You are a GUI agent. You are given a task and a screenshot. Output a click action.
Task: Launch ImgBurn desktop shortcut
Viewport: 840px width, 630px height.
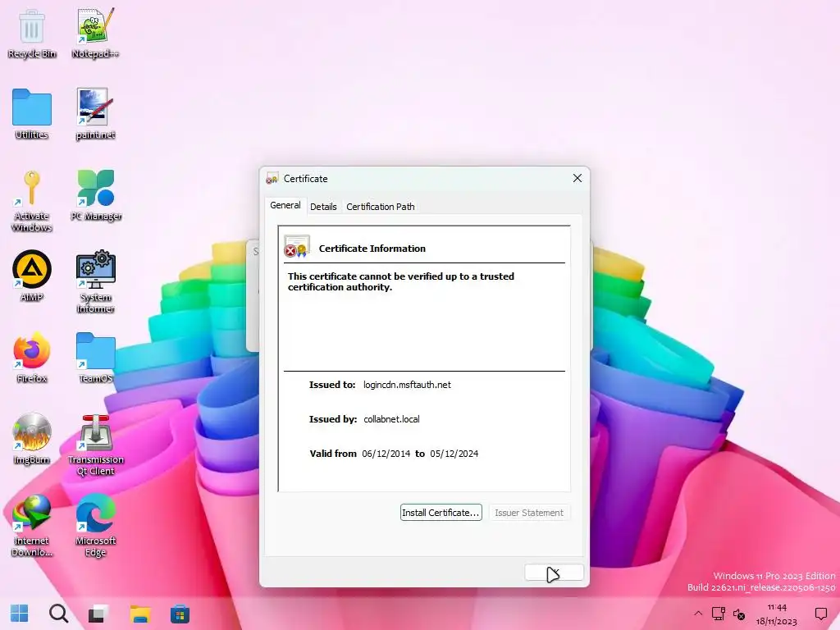(32, 439)
